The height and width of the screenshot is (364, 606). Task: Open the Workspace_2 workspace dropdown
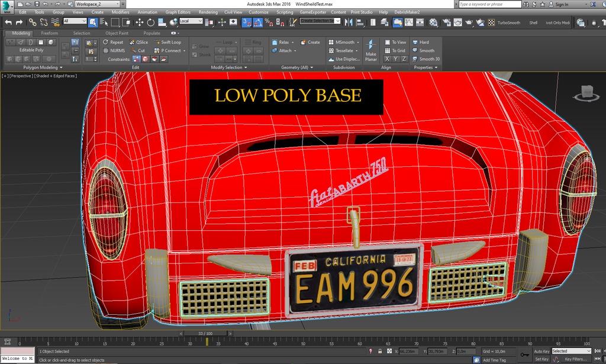point(94,4)
